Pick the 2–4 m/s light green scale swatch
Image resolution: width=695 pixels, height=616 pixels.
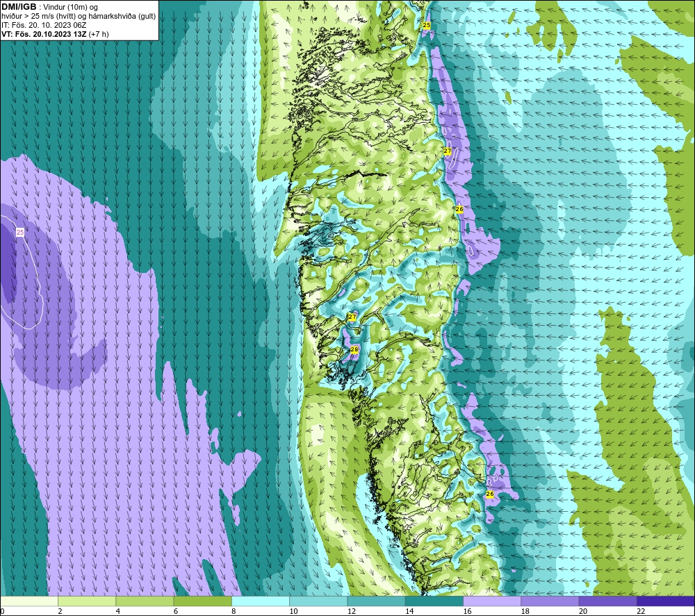pyautogui.click(x=87, y=601)
